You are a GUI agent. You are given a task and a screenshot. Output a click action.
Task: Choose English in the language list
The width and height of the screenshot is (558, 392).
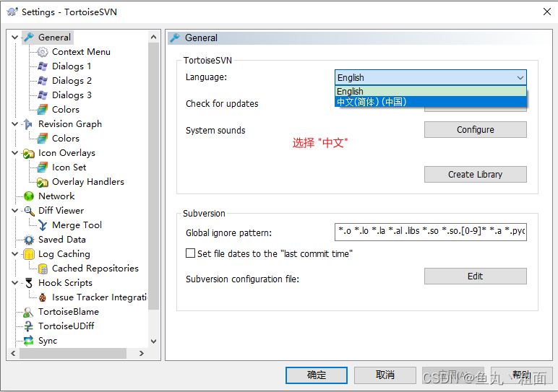click(431, 92)
